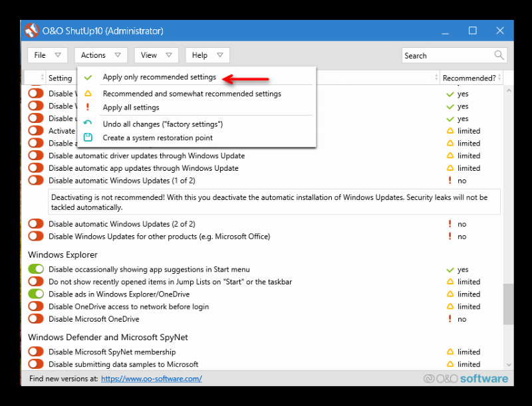Click the save disk icon for restoration point
This screenshot has width=532, height=406.
(88, 138)
